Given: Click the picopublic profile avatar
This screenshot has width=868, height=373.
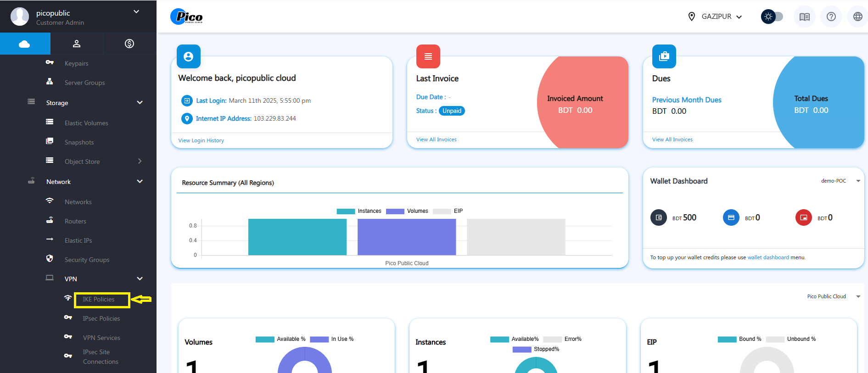Looking at the screenshot, I should coord(20,17).
